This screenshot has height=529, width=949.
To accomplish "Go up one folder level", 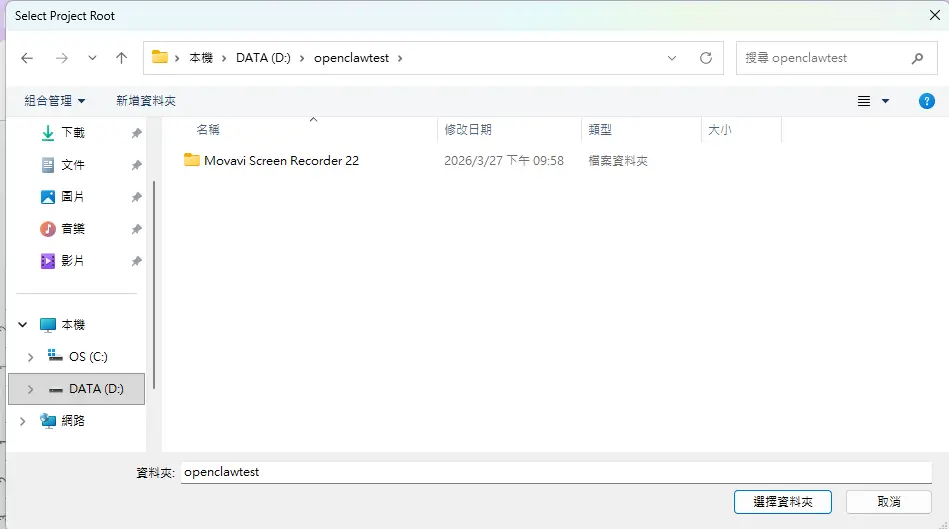I will 122,58.
